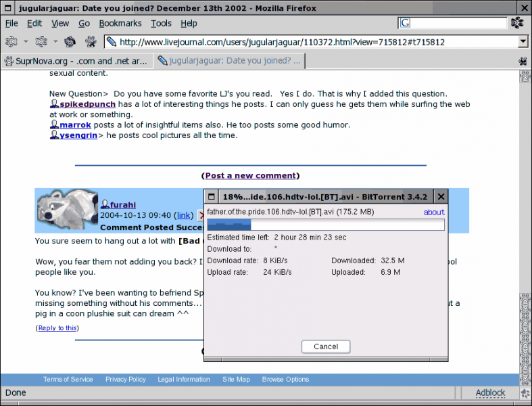Click the user icon next to spikedpunch

pyautogui.click(x=54, y=104)
